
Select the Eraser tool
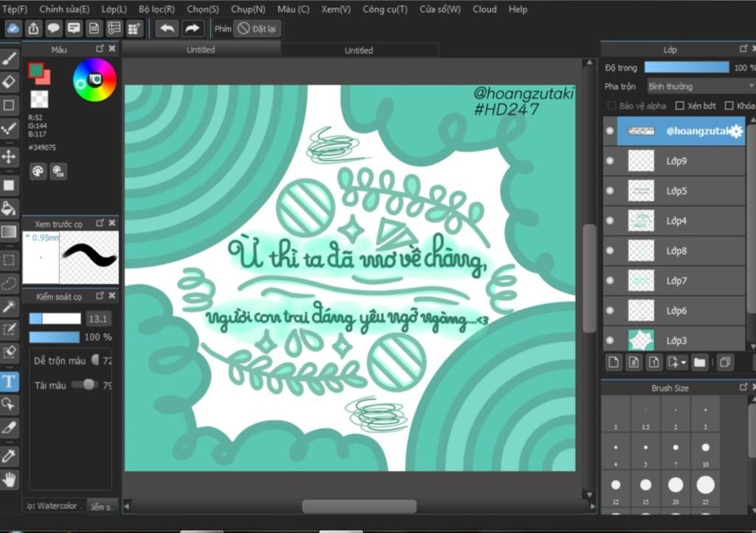pos(9,81)
